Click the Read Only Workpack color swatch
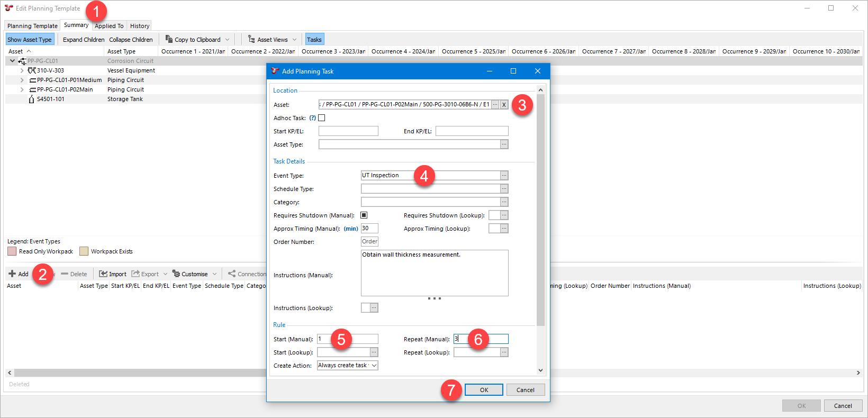Screen dimensions: 868x418 12,251
